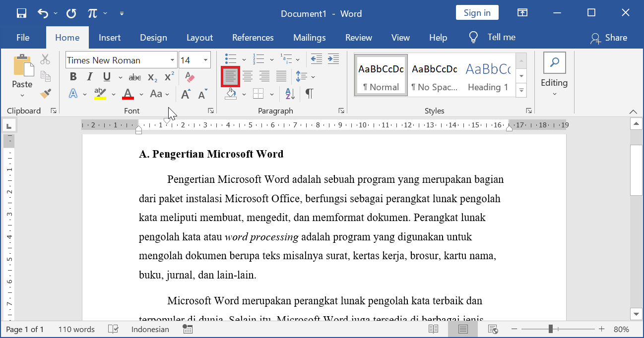This screenshot has height=338, width=644.
Task: Click the macro recording icon in the status bar
Action: click(x=188, y=329)
